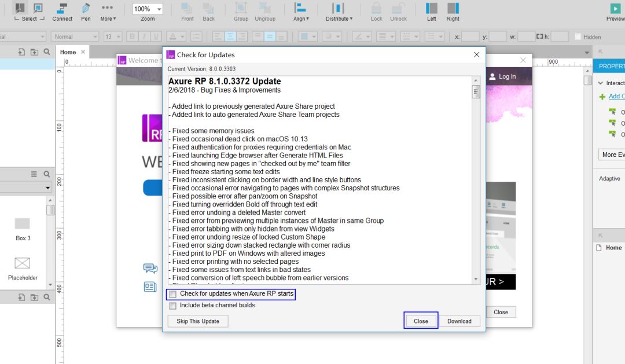Toggle the Hidden checkbox in the style bar

click(577, 37)
